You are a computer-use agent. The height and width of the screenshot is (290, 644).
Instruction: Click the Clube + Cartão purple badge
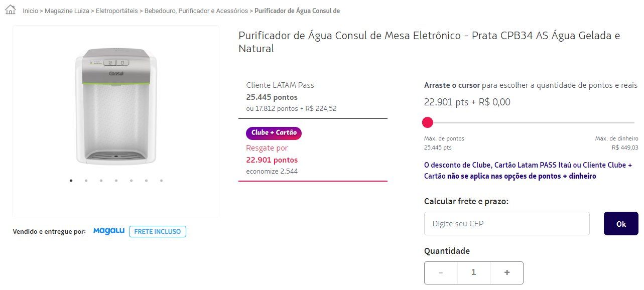(274, 133)
